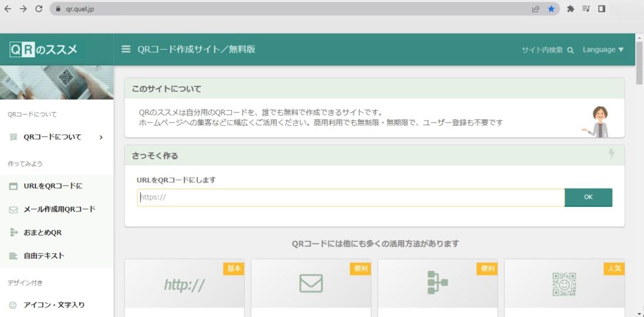This screenshot has width=644, height=317.
Task: Open the Language dropdown
Action: (x=602, y=50)
